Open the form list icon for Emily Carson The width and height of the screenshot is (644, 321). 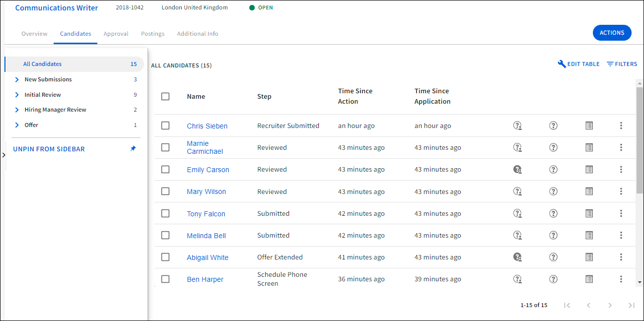coord(589,169)
